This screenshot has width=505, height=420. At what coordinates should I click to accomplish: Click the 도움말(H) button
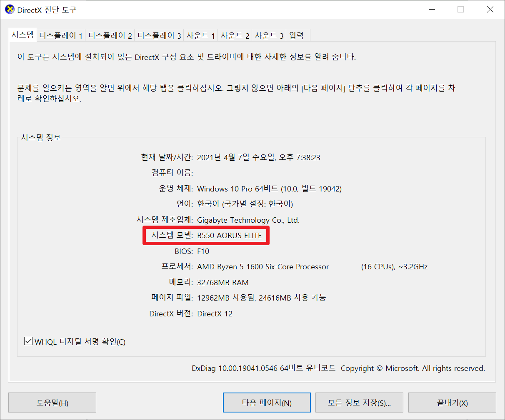tap(52, 403)
